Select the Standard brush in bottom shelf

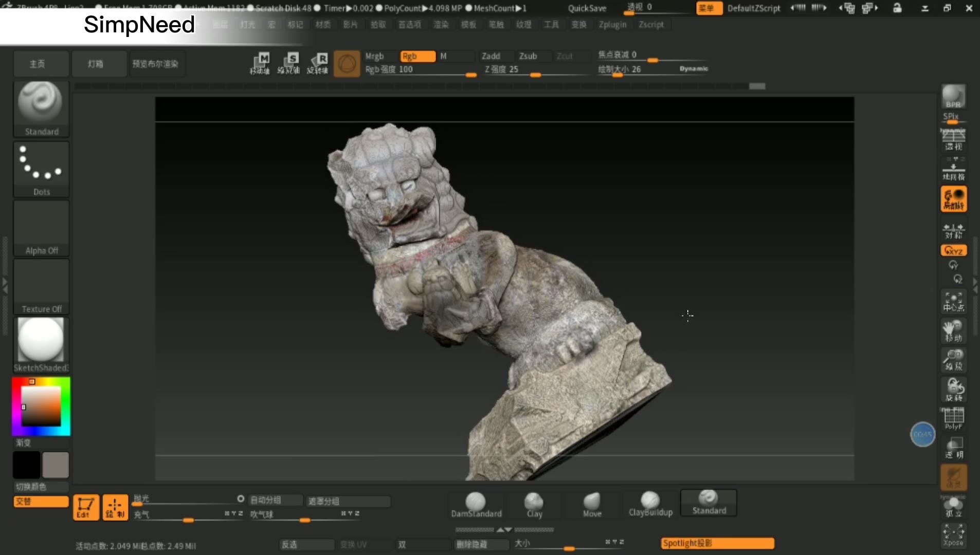coord(709,503)
